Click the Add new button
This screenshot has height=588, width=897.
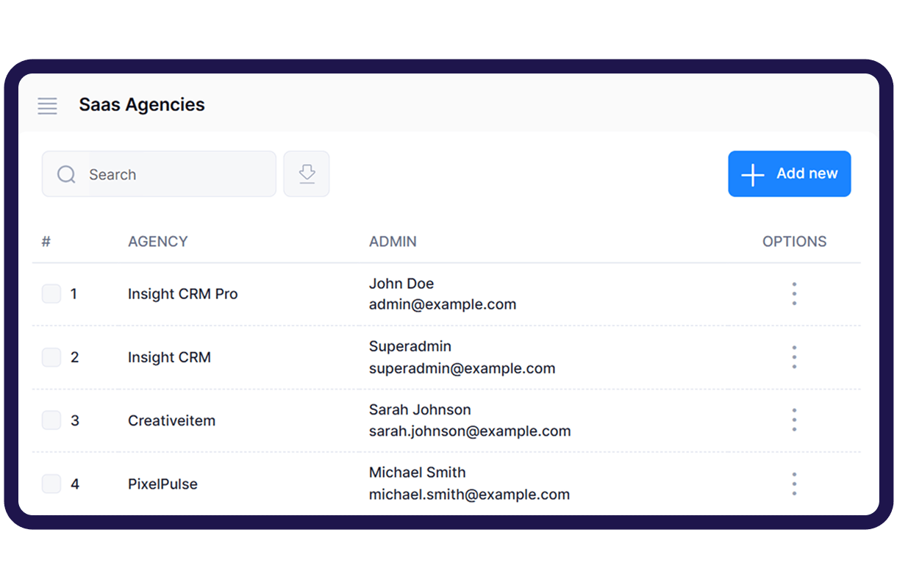[x=789, y=174]
